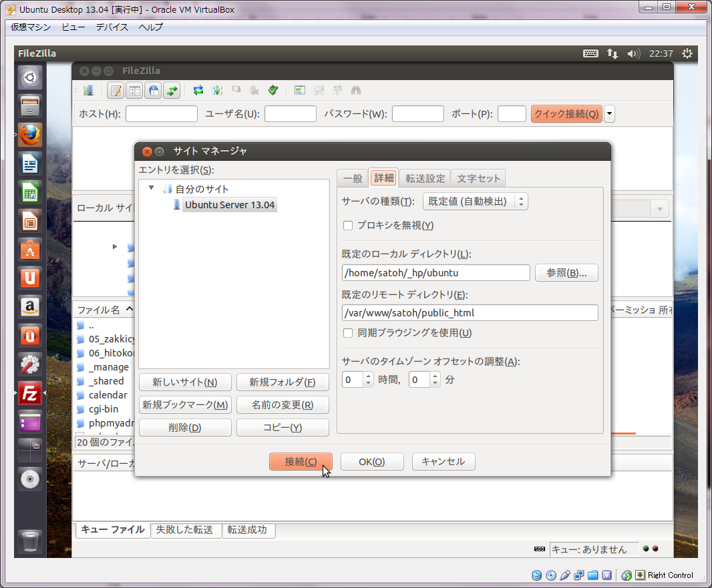Click FileZilla icon in launcher

coord(30,393)
